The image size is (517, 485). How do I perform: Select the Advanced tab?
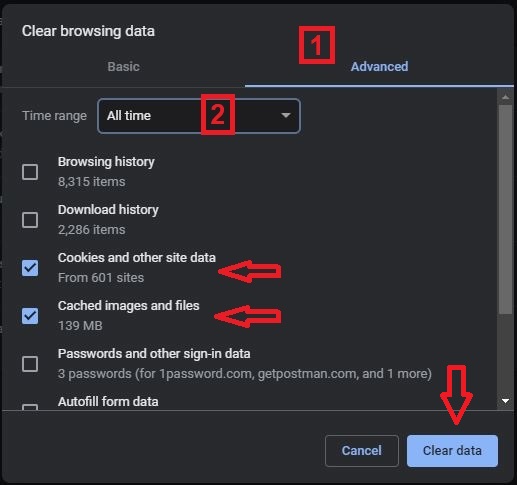(379, 67)
